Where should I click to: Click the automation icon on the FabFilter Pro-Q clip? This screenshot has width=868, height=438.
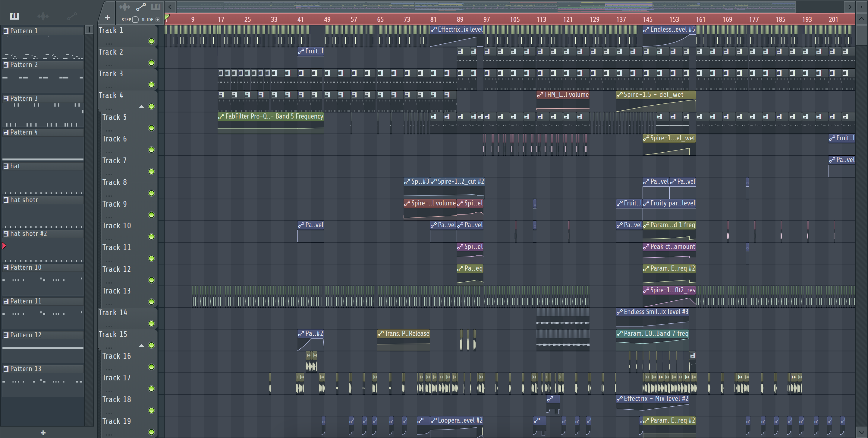(221, 116)
